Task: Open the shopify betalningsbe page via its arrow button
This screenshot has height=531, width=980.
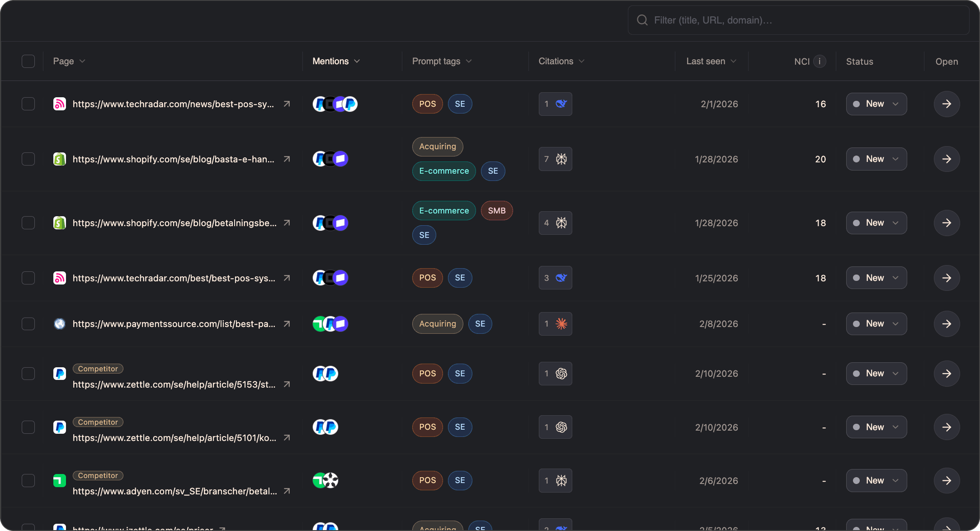Action: pyautogui.click(x=947, y=223)
